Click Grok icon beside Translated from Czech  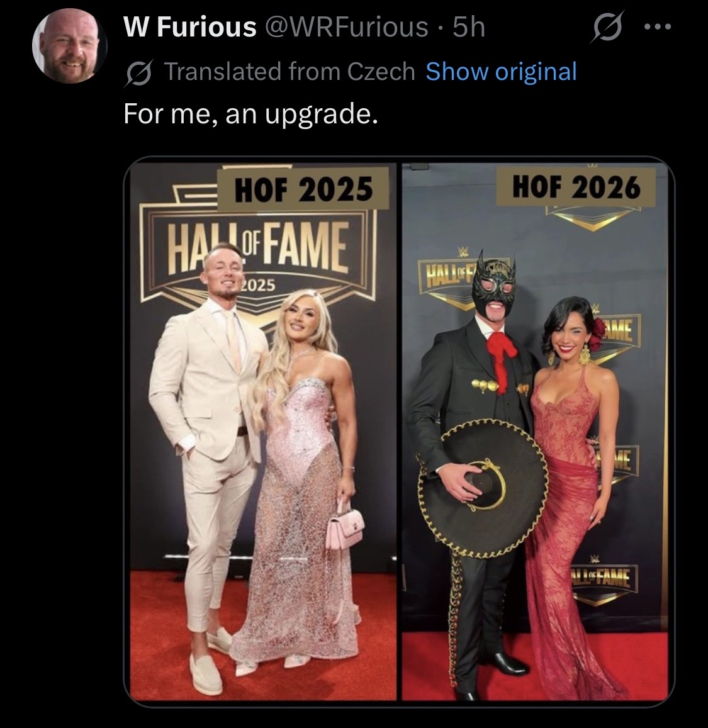click(x=138, y=73)
